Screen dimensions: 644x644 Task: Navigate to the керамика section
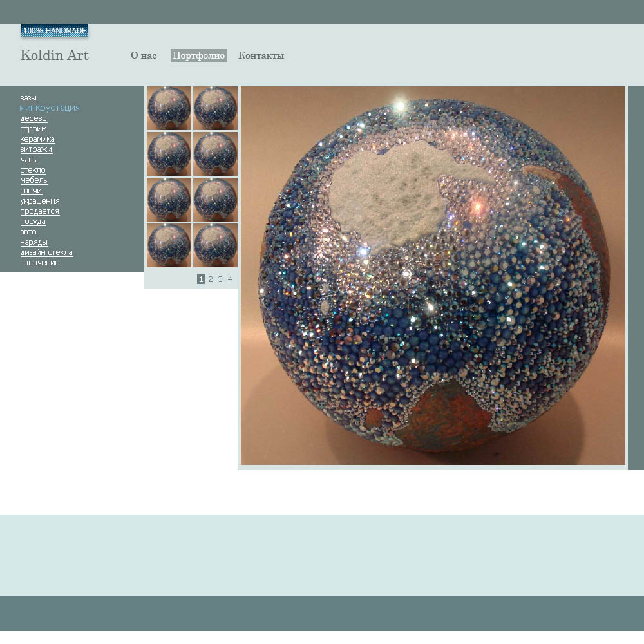(37, 139)
